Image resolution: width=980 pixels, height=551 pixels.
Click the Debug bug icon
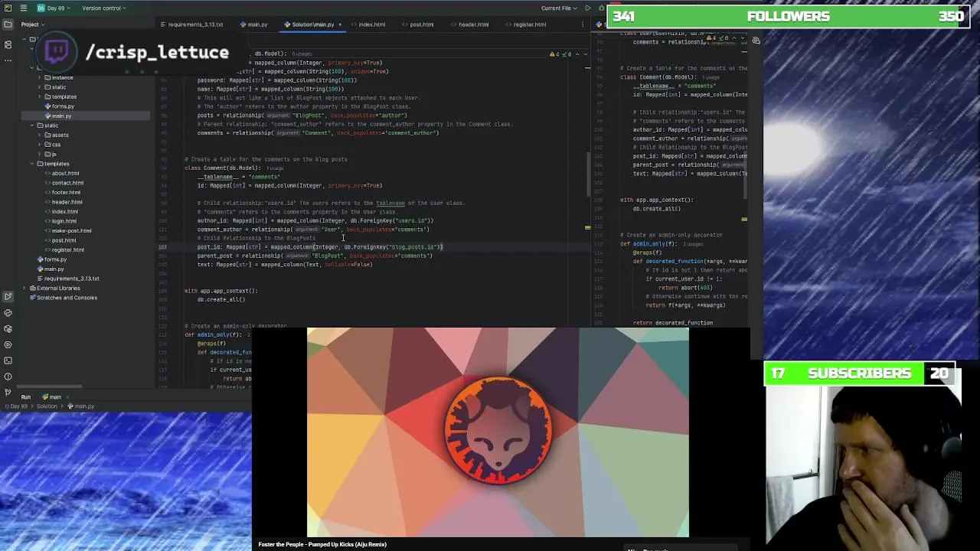pos(601,8)
